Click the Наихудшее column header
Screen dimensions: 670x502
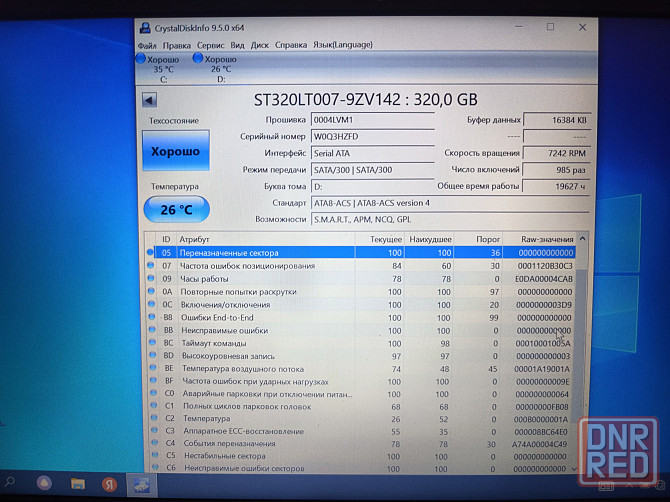pos(429,239)
